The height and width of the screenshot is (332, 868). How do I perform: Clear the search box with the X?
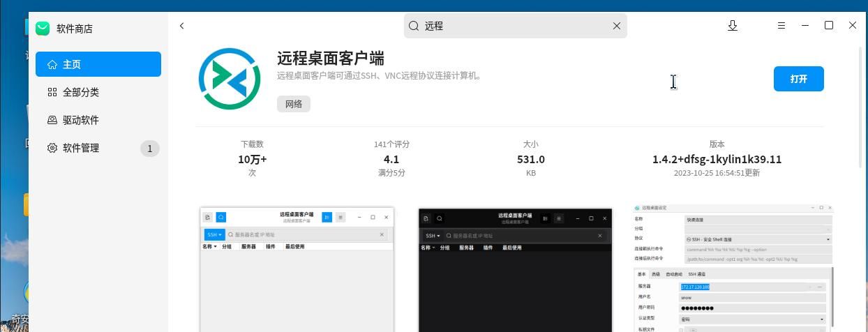[x=617, y=26]
